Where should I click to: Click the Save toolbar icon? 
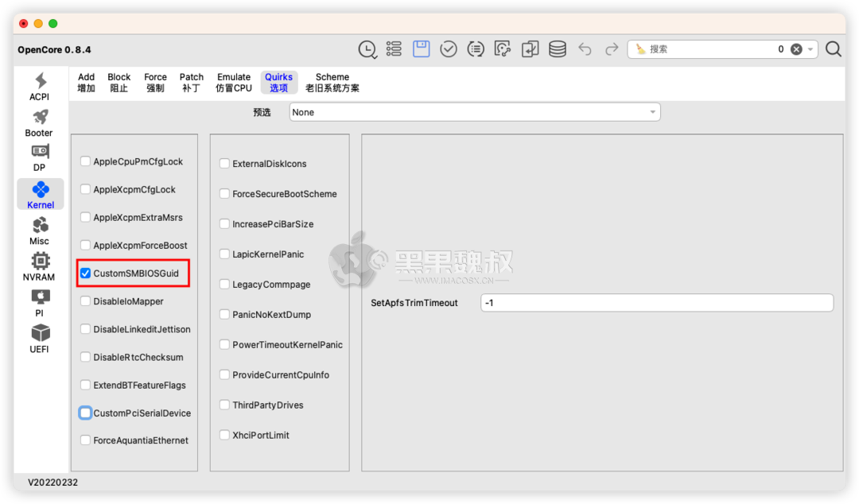[421, 48]
